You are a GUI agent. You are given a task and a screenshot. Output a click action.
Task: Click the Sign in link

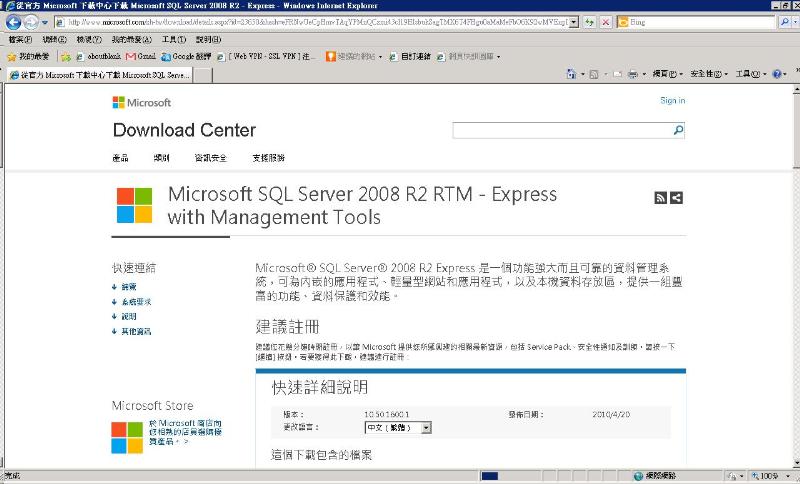(x=672, y=100)
